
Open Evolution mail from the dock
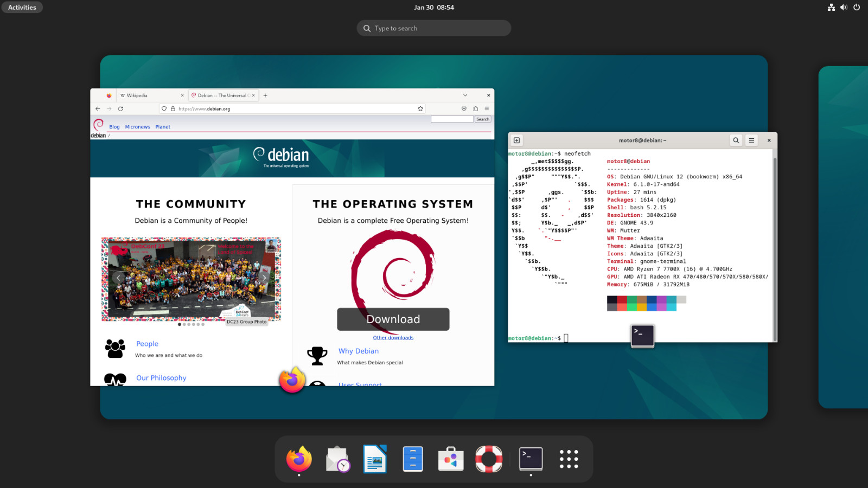point(337,459)
